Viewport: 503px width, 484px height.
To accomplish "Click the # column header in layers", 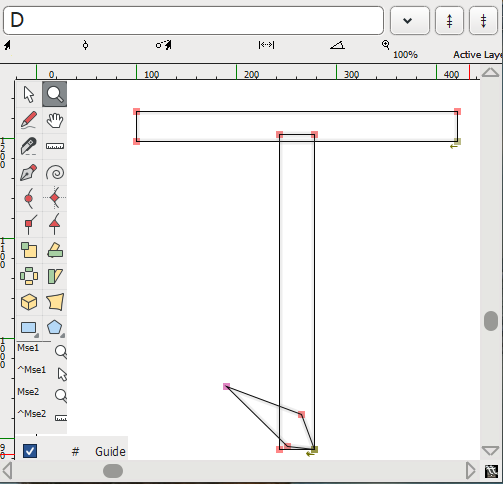I will [75, 452].
